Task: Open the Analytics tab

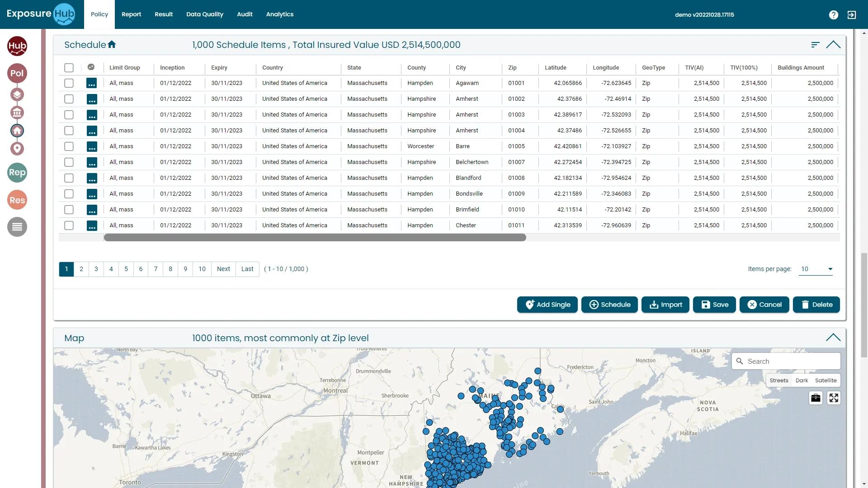Action: tap(280, 14)
